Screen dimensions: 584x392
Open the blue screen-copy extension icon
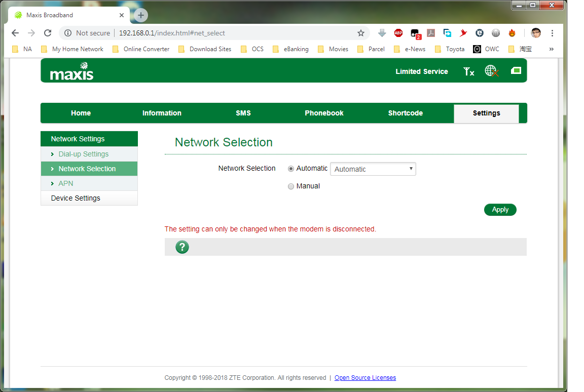click(447, 33)
